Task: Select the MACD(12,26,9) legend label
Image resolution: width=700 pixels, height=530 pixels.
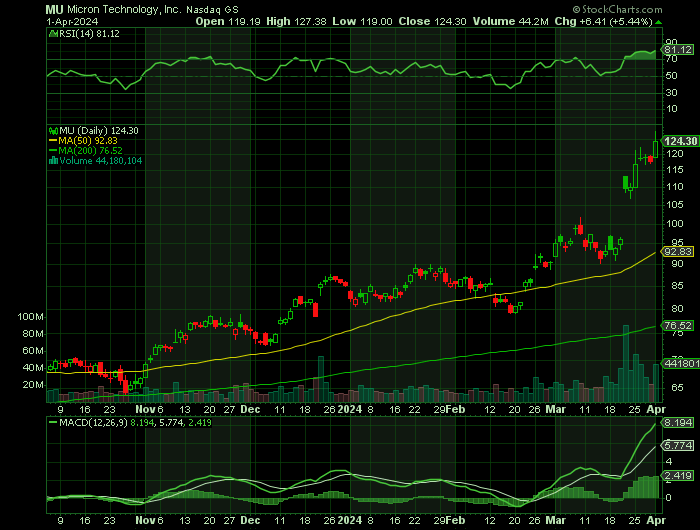Action: (x=94, y=422)
